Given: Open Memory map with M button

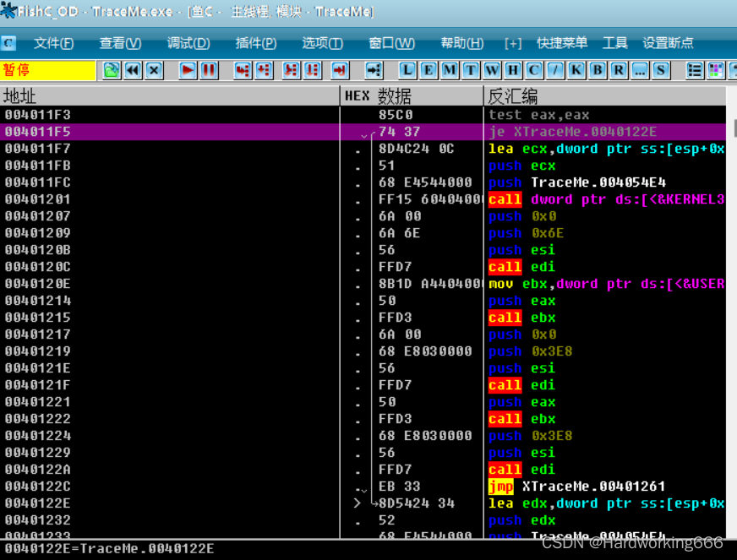Looking at the screenshot, I should tap(450, 70).
